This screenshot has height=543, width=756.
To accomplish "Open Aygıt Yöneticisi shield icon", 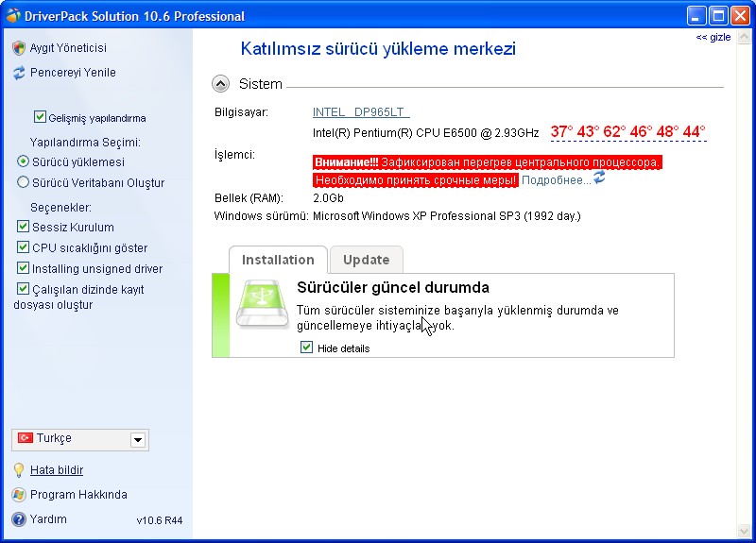I will [19, 48].
